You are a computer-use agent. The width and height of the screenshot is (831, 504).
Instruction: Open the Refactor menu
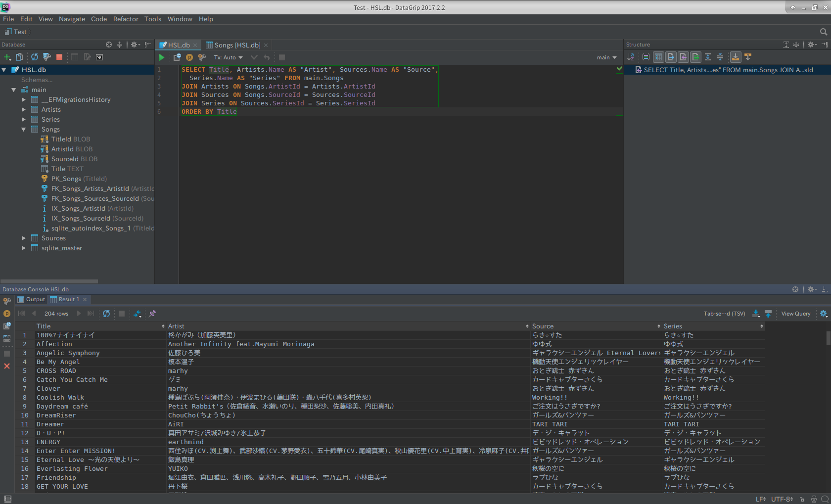point(126,19)
